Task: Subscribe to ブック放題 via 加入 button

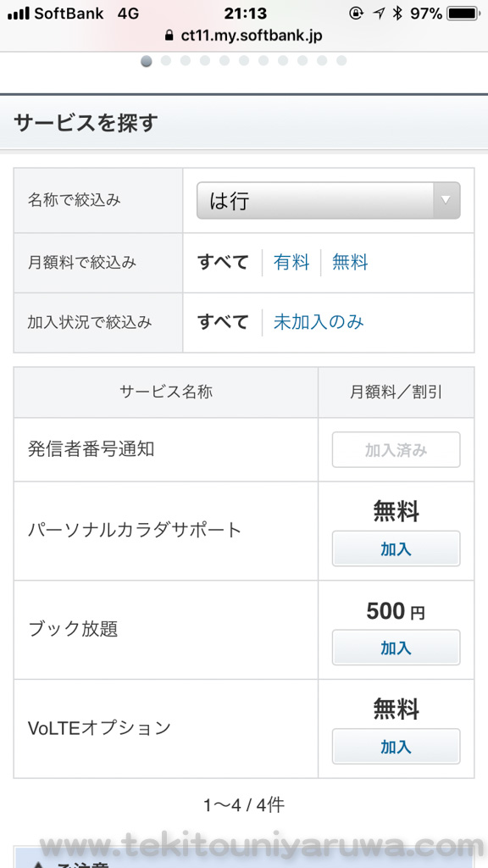Action: [396, 647]
